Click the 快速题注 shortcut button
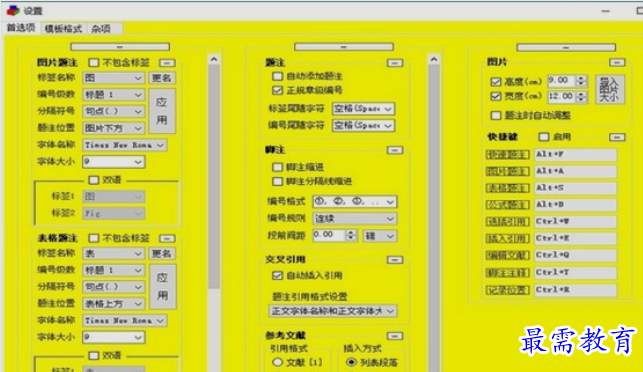 (507, 155)
